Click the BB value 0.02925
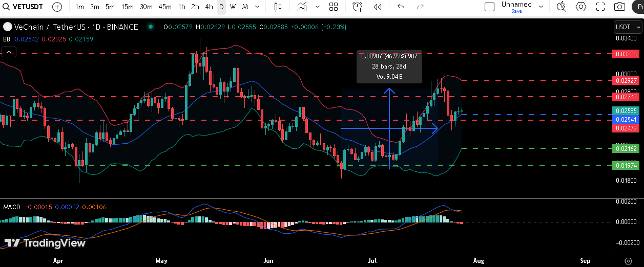Screen dimensions: 644x267 (53, 39)
